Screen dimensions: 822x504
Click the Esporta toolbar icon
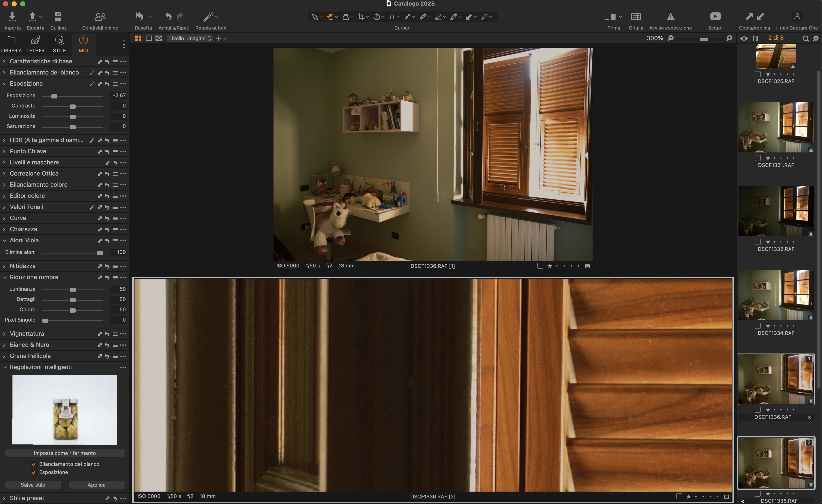(x=32, y=17)
